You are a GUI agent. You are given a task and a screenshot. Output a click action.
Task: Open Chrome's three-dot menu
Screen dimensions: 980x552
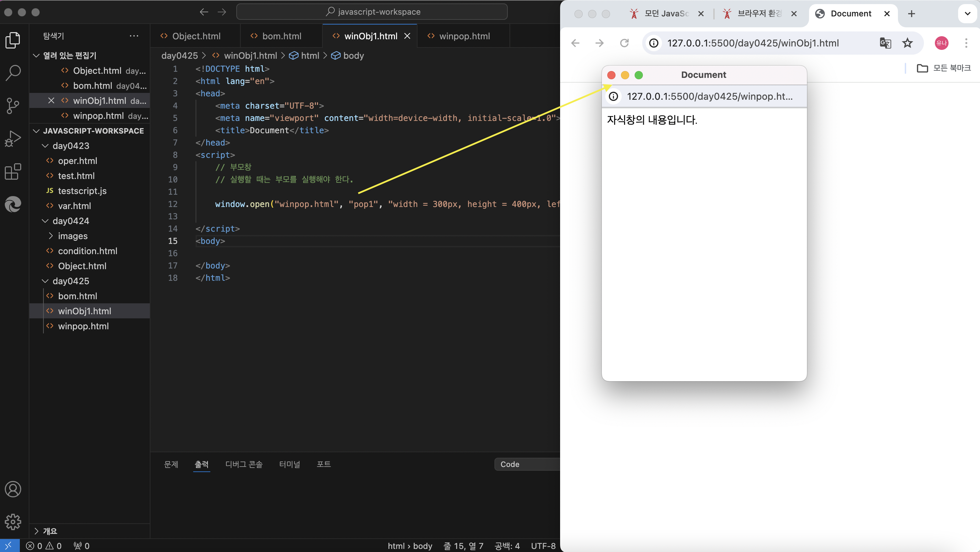click(x=966, y=43)
